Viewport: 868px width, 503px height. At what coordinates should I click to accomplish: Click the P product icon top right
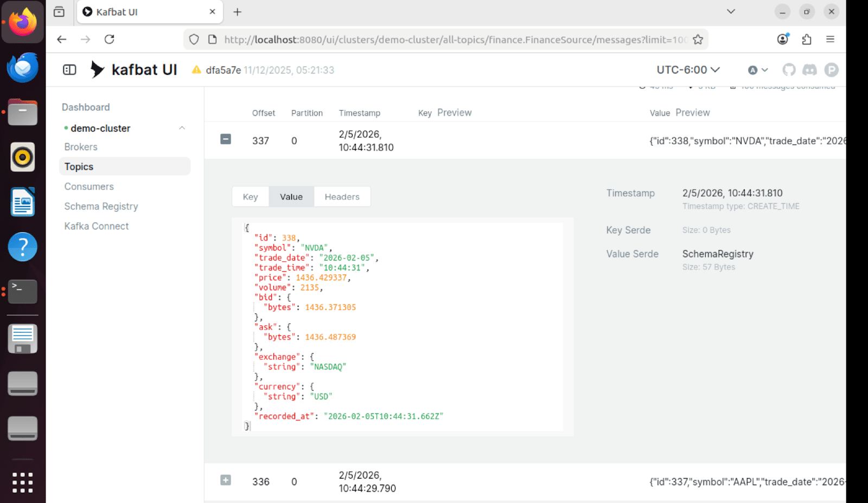pos(832,69)
